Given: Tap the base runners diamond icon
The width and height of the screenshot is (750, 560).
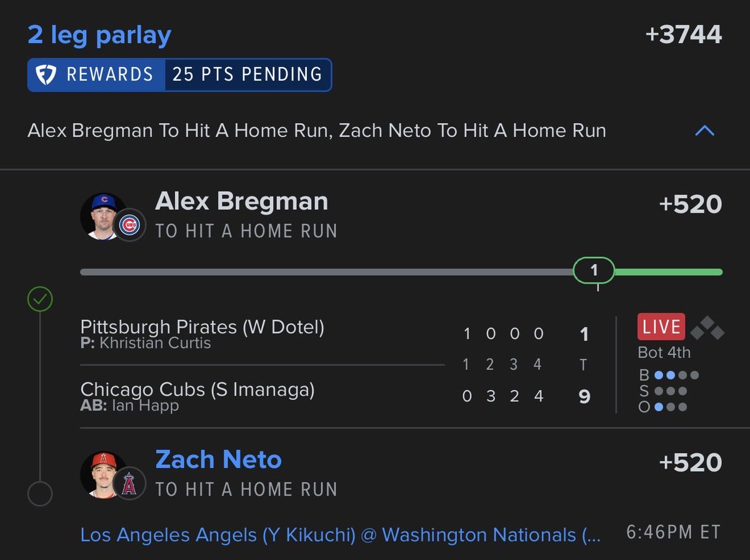Looking at the screenshot, I should 707,327.
